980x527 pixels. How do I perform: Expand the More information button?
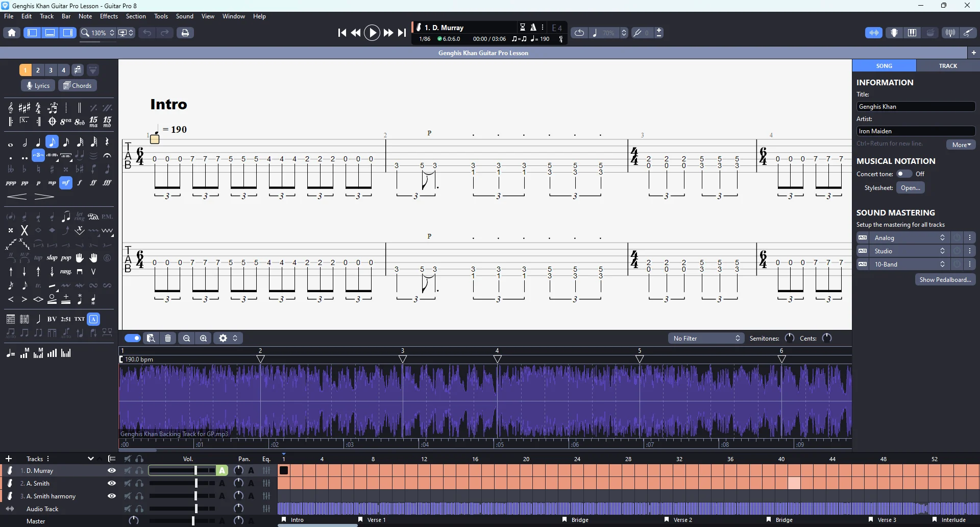(x=961, y=145)
